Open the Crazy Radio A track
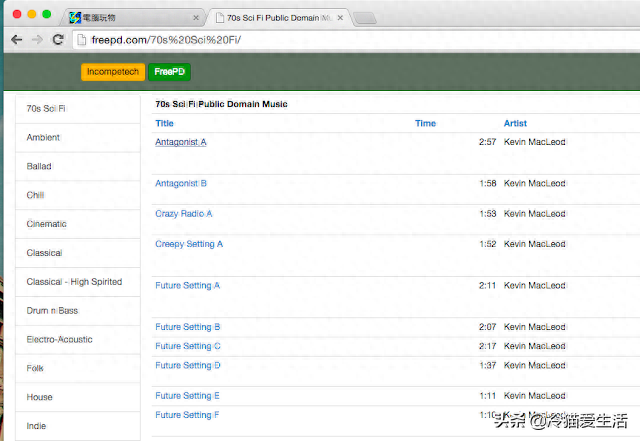640x441 pixels. (183, 214)
